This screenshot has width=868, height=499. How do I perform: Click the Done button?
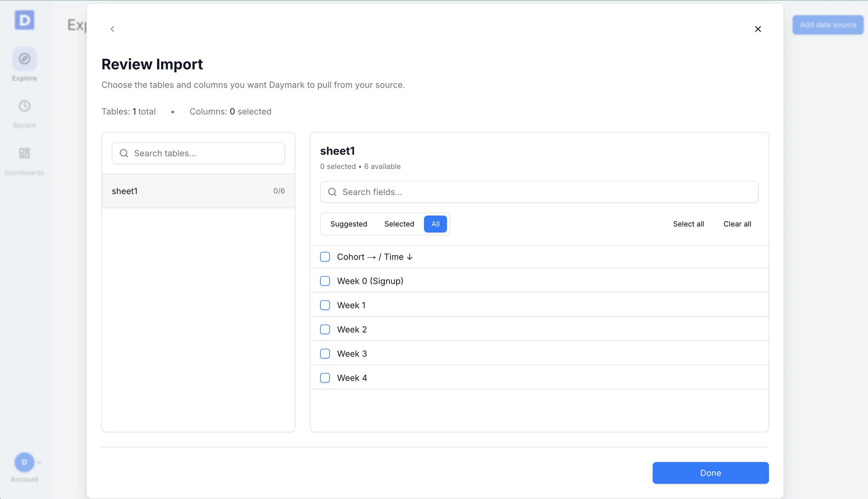tap(710, 473)
